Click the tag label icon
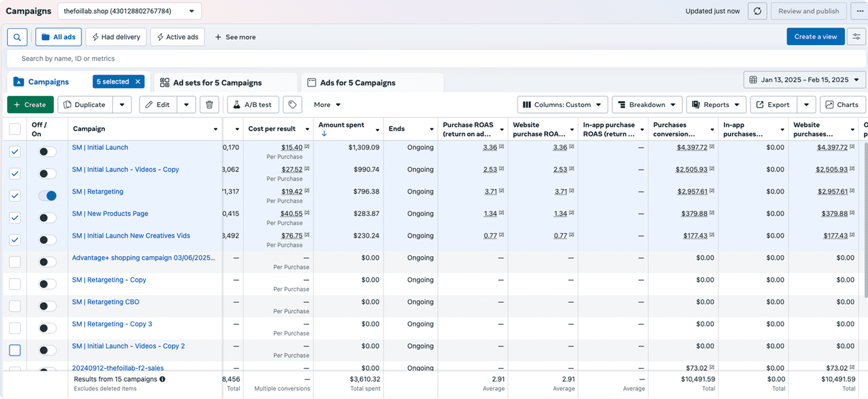Image resolution: width=868 pixels, height=399 pixels. click(292, 105)
